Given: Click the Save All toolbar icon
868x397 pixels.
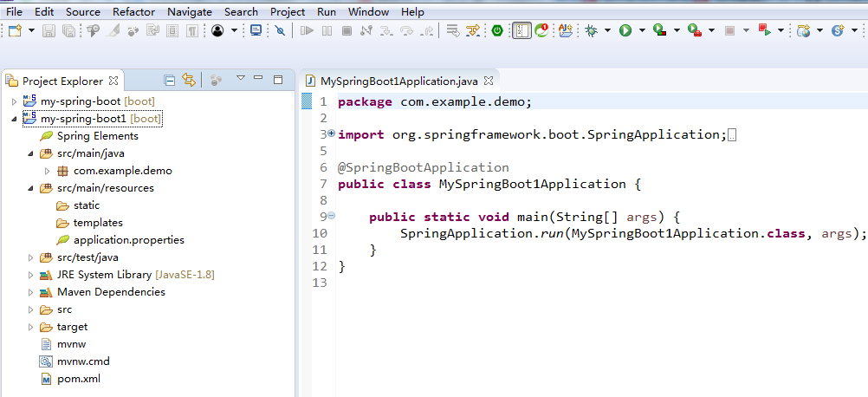Looking at the screenshot, I should click(68, 31).
